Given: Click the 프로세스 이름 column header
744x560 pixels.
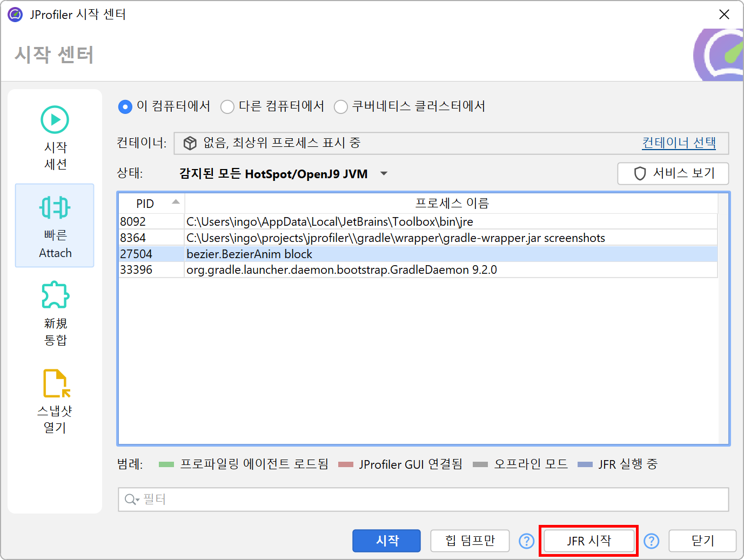Looking at the screenshot, I should pos(451,204).
